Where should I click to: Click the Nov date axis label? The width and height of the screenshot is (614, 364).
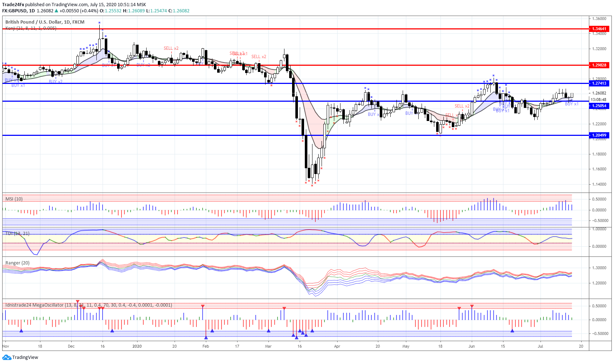pos(5,346)
